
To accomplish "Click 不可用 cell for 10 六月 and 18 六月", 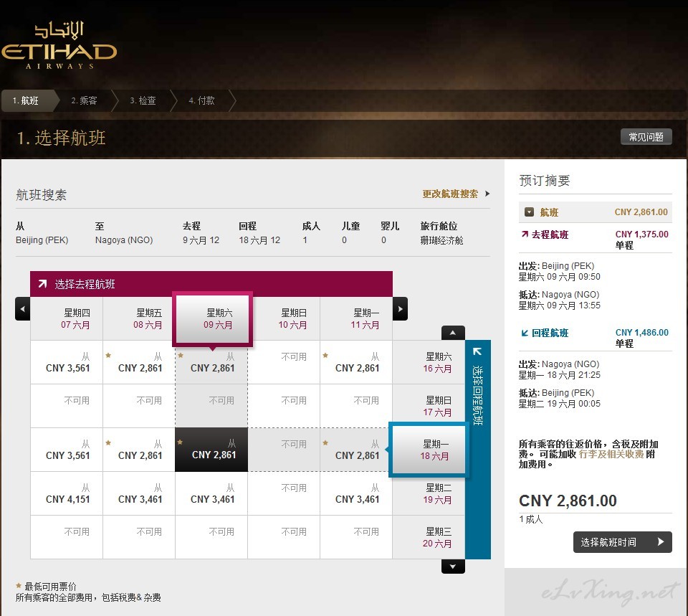I will tap(284, 450).
